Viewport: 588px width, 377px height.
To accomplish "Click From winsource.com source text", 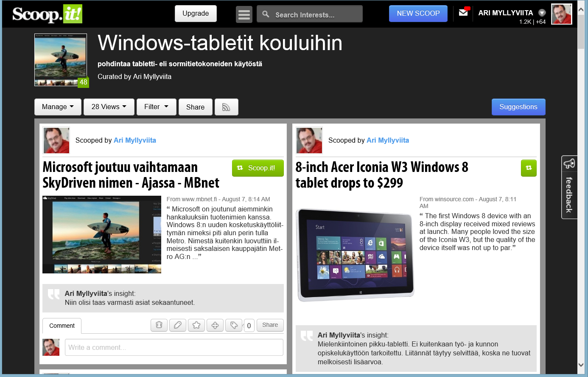I will [446, 199].
